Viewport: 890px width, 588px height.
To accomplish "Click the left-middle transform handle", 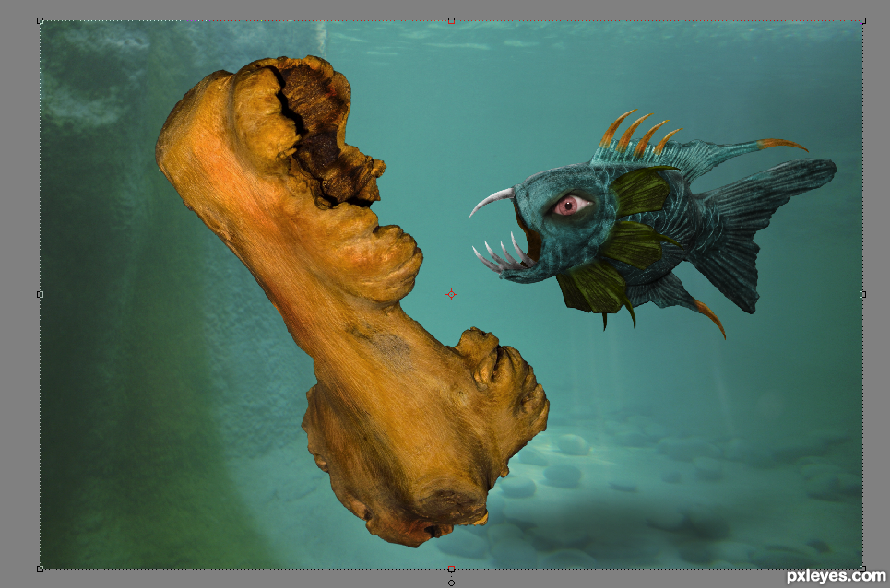I will [x=40, y=294].
